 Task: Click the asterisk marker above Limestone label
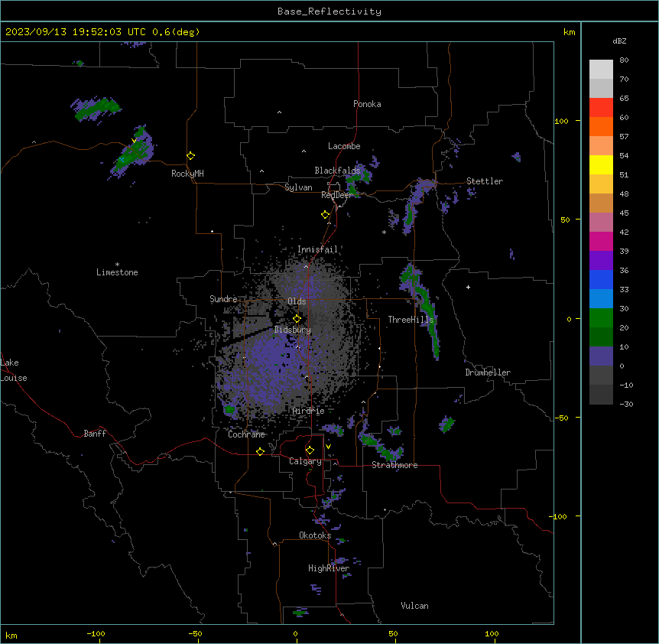pos(117,265)
